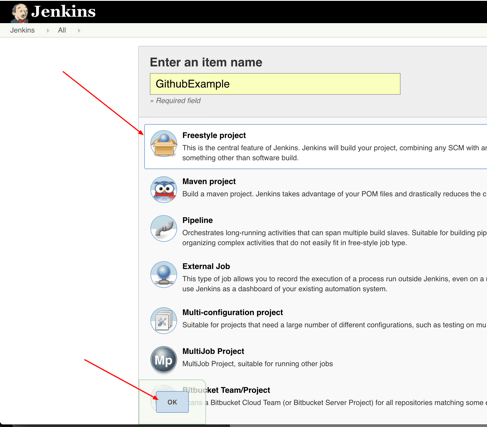Choose the MultiJob Project Mp icon
Viewport: 487px width, 427px height.
[163, 359]
